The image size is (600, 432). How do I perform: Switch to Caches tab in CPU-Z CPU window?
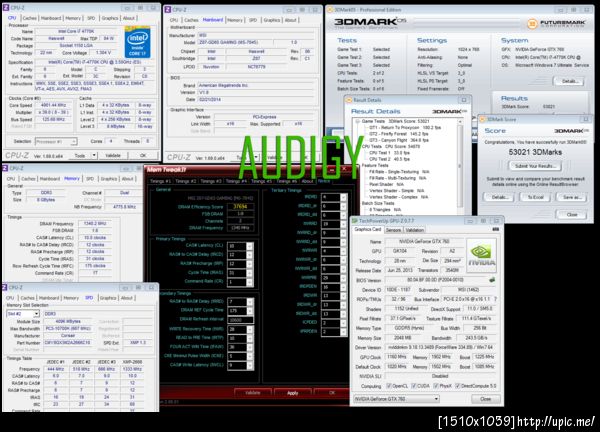pyautogui.click(x=29, y=18)
